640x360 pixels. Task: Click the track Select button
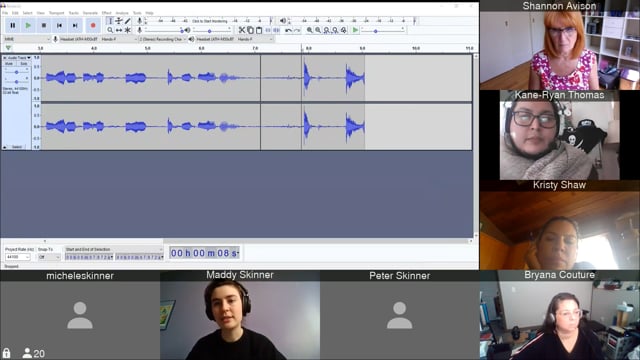(17, 147)
